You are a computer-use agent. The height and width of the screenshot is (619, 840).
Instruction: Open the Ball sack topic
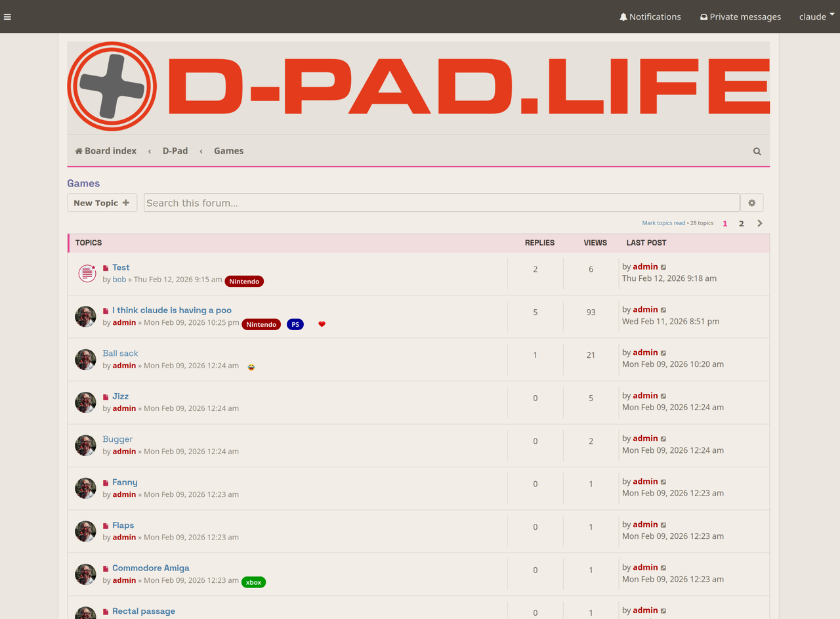(120, 354)
